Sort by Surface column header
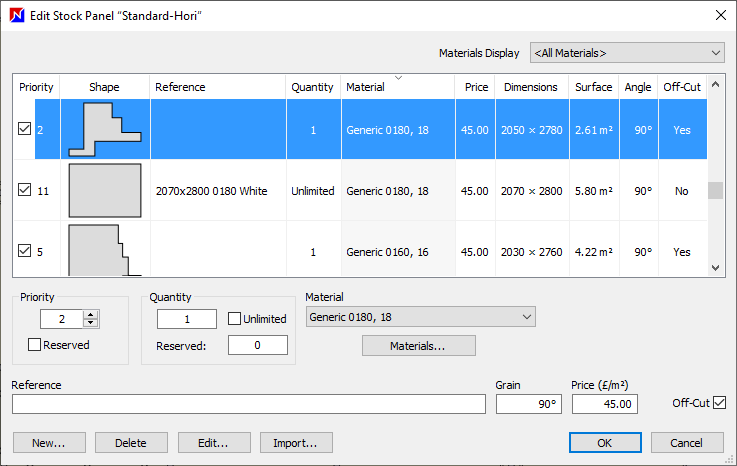This screenshot has height=466, width=737. point(594,87)
